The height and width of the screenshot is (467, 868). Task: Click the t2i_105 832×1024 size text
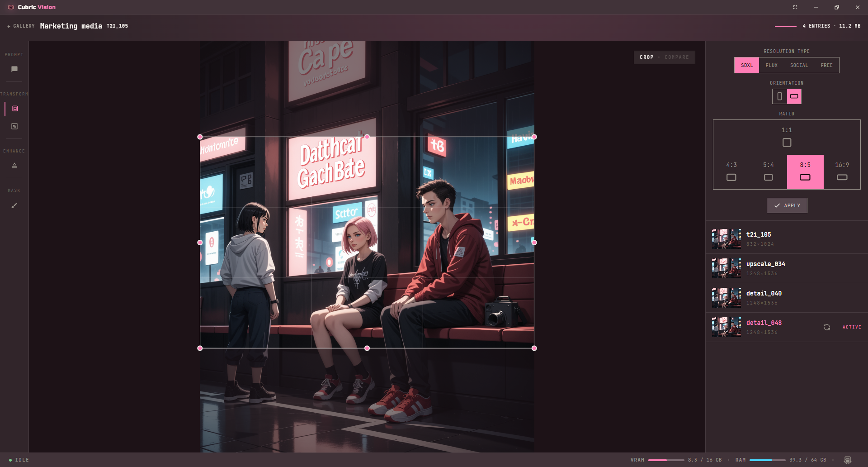[x=760, y=244]
